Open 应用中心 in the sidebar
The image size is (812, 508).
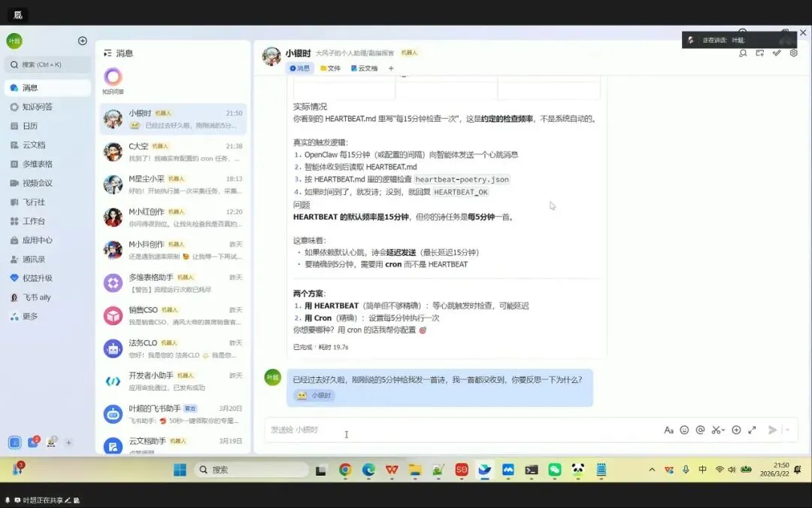click(x=38, y=241)
